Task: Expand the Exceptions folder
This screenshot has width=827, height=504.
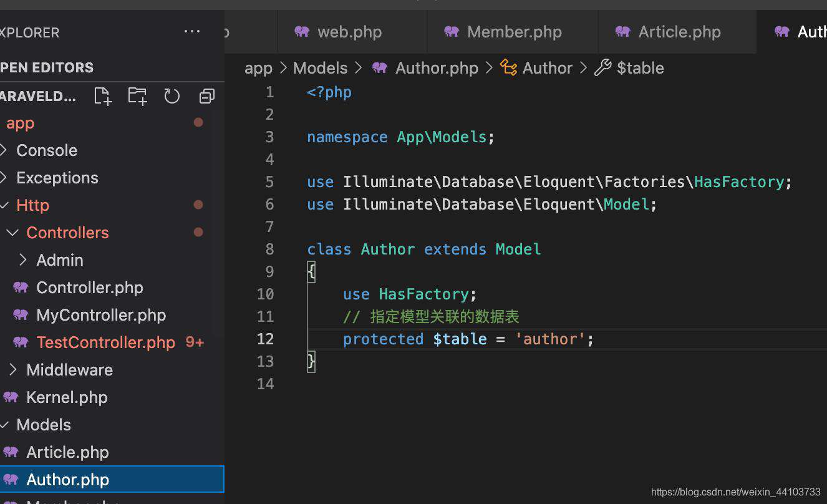Action: click(4, 178)
